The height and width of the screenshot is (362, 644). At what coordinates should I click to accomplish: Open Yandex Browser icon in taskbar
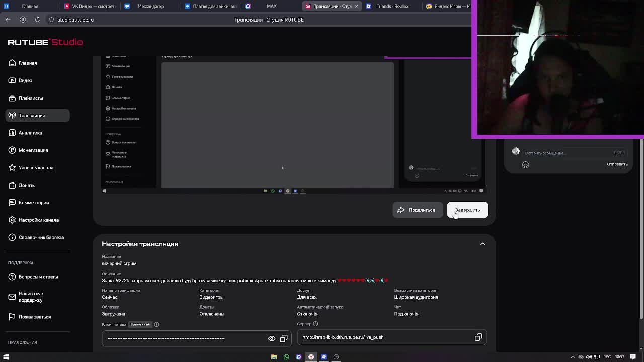(311, 357)
